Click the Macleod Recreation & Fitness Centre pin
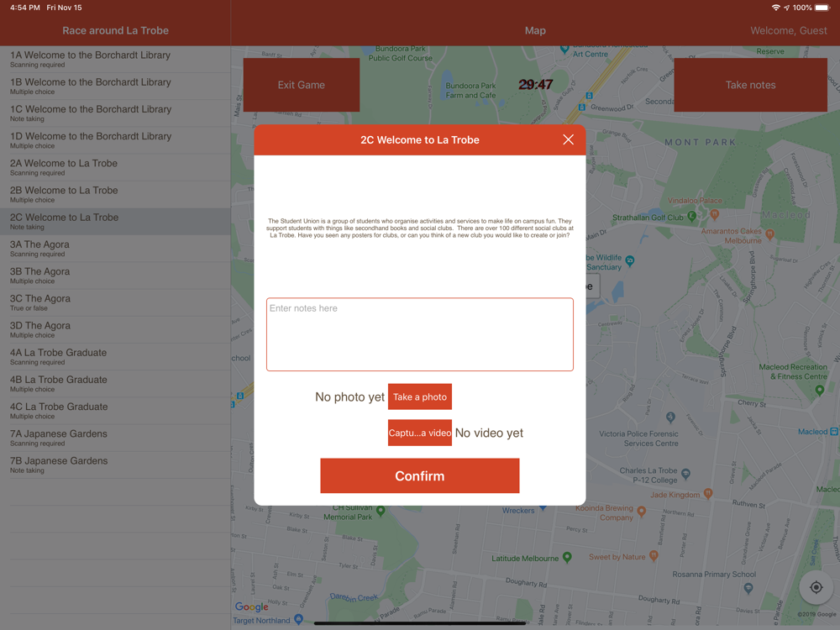Image resolution: width=840 pixels, height=630 pixels. tap(819, 390)
